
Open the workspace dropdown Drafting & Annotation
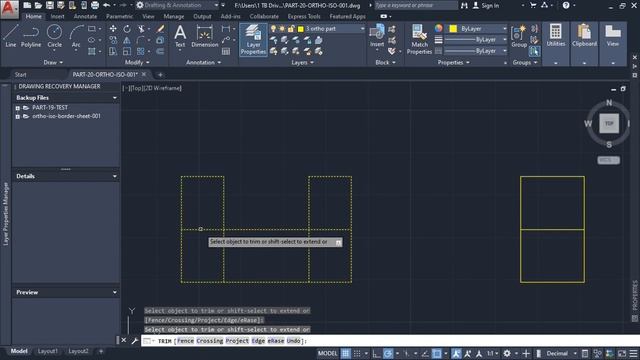(x=178, y=5)
